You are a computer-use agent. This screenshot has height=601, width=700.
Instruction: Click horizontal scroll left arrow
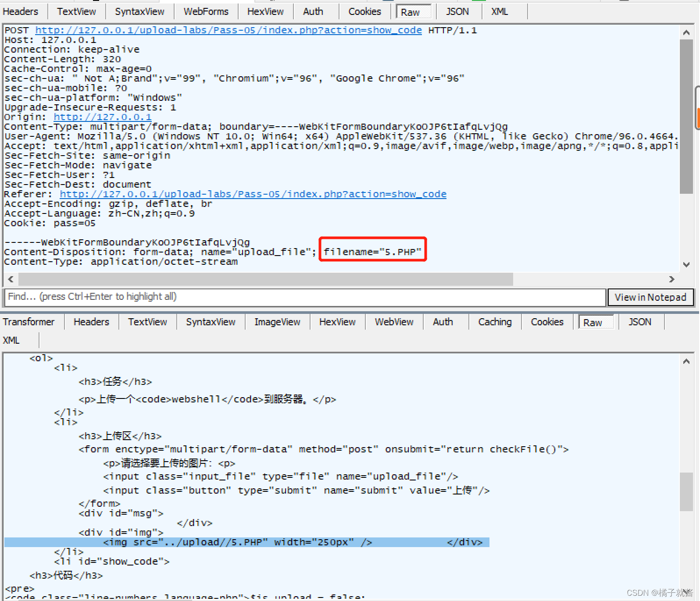click(x=11, y=279)
